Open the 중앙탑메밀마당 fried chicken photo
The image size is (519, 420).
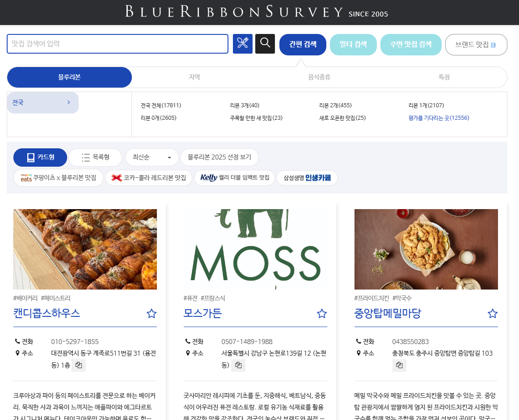point(426,249)
